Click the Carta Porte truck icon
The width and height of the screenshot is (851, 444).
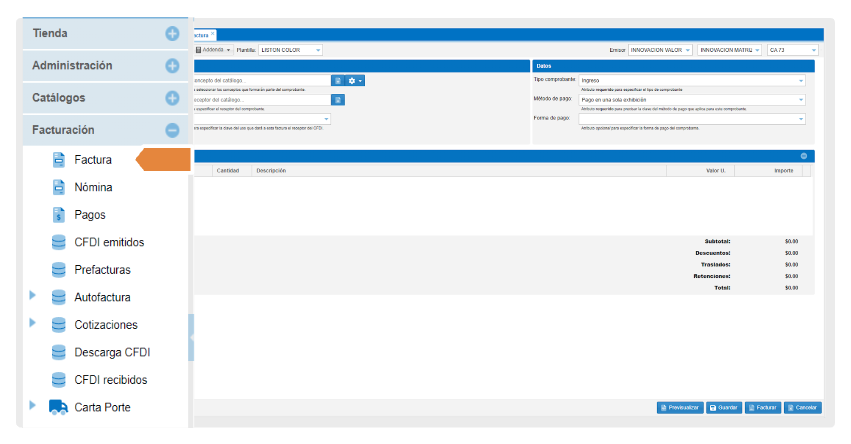point(58,407)
